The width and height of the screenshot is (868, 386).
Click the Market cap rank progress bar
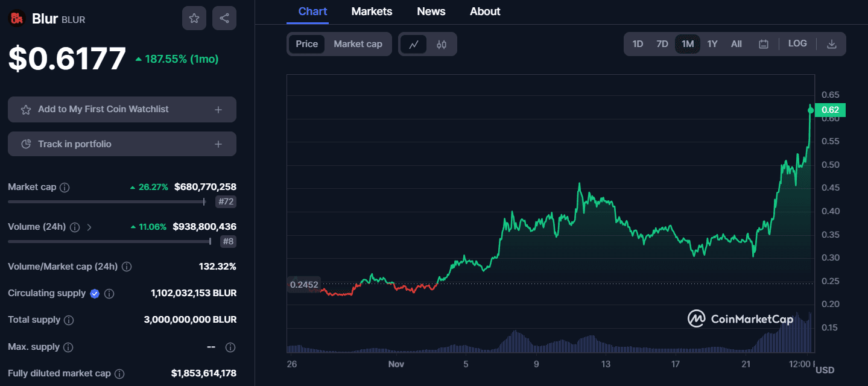click(106, 201)
